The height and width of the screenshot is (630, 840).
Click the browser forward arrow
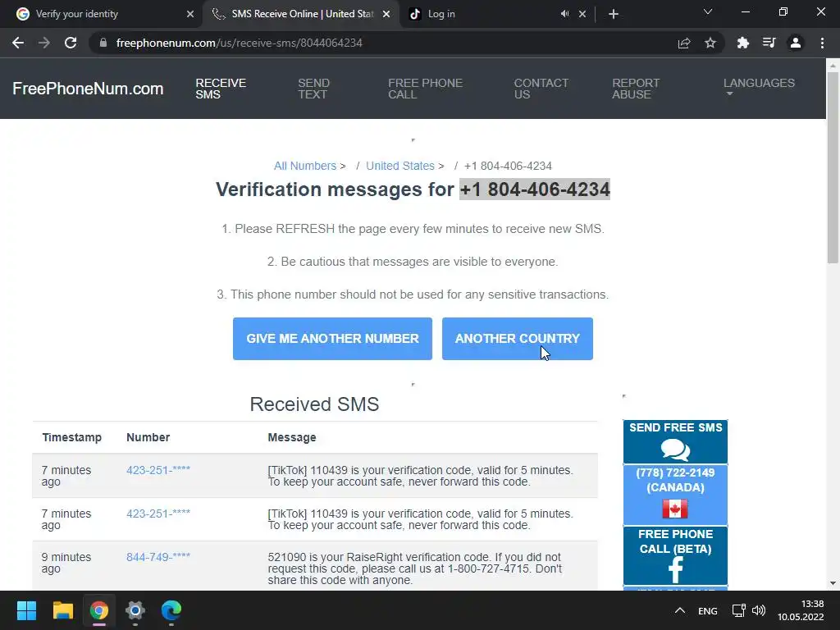tap(44, 43)
